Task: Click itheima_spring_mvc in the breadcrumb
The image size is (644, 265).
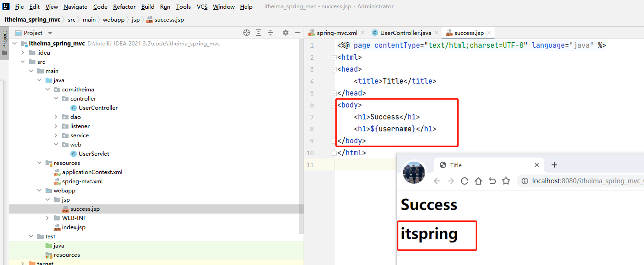Action: tap(32, 20)
